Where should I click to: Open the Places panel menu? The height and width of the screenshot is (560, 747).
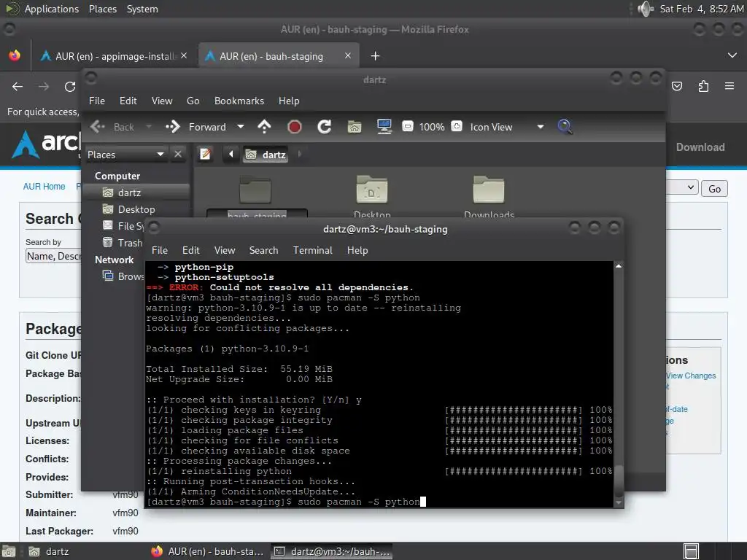click(x=102, y=9)
